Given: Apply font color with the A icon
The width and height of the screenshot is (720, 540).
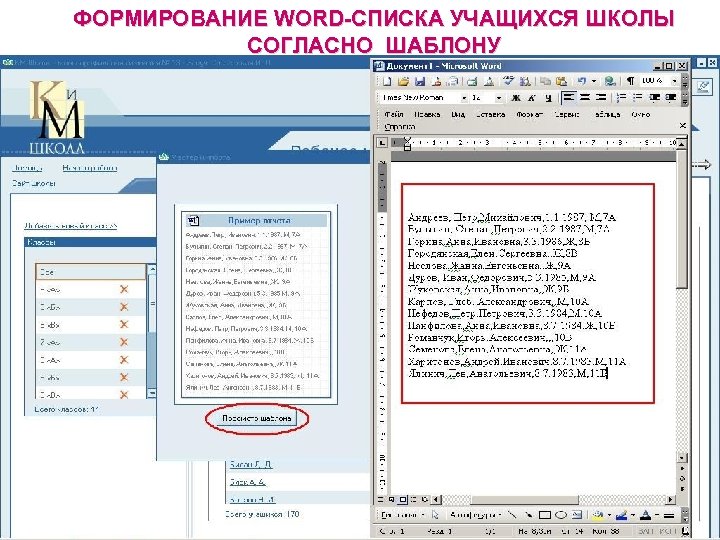Looking at the screenshot, I should tap(646, 515).
